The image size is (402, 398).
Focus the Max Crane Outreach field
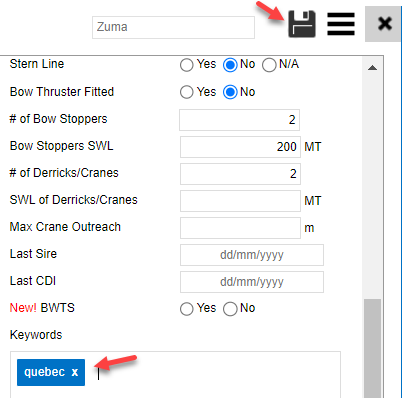[240, 228]
